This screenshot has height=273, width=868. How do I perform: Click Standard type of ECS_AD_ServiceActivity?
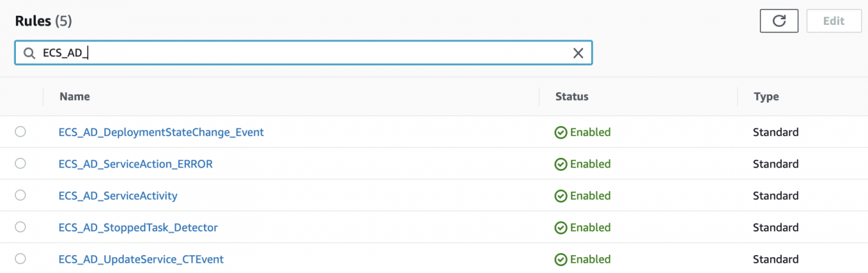tap(776, 196)
